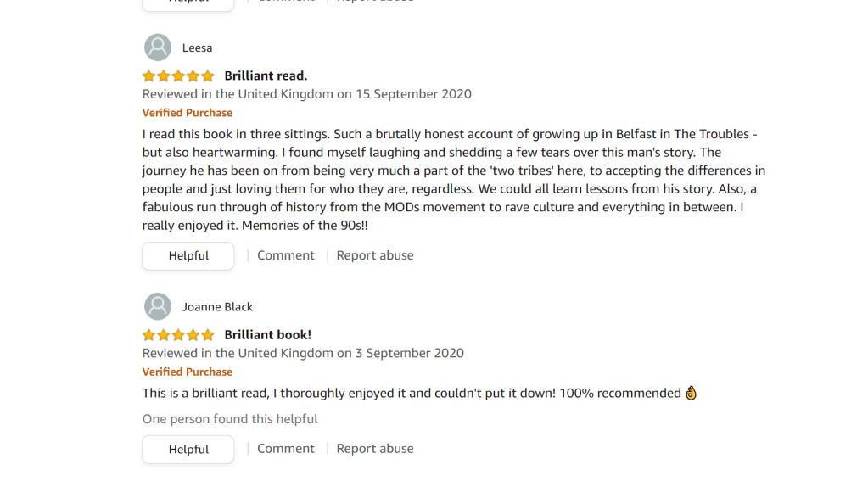Mark Joanne Black's review as Helpful
868x481 pixels.
coord(188,449)
